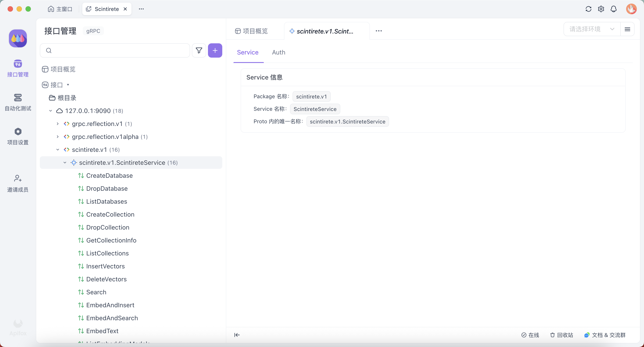Open 项目概览 tab in content area
Viewport: 644px width, 347px height.
coord(252,31)
